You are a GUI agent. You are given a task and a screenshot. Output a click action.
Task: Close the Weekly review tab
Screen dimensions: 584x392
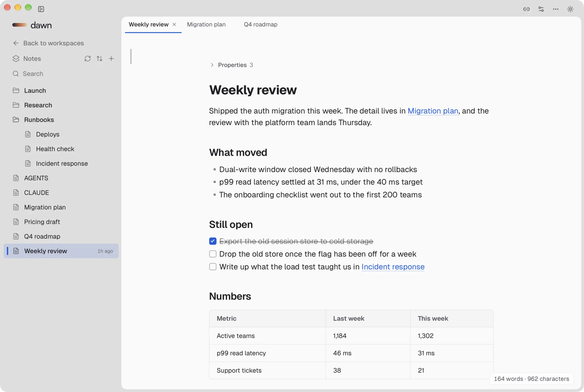(x=174, y=24)
